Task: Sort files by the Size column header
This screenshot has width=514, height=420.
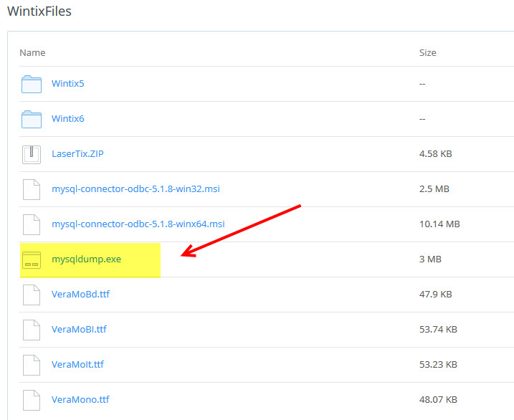Action: click(x=428, y=53)
